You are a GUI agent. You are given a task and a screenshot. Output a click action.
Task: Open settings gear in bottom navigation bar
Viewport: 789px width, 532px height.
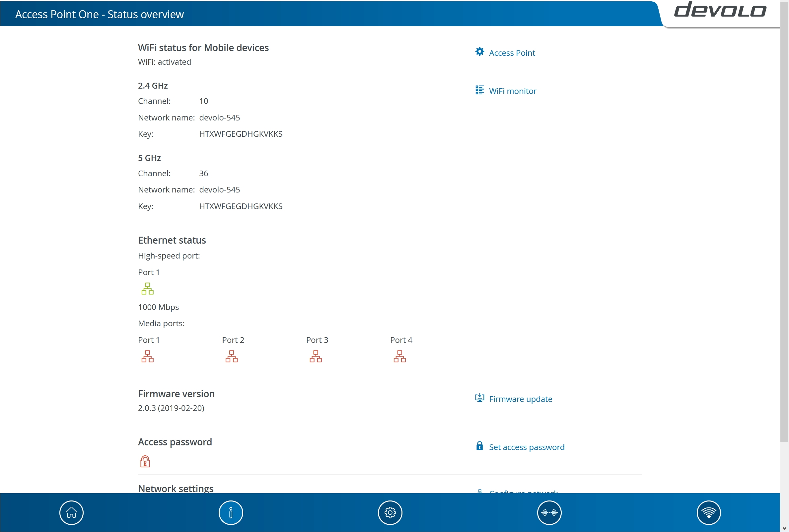tap(390, 512)
